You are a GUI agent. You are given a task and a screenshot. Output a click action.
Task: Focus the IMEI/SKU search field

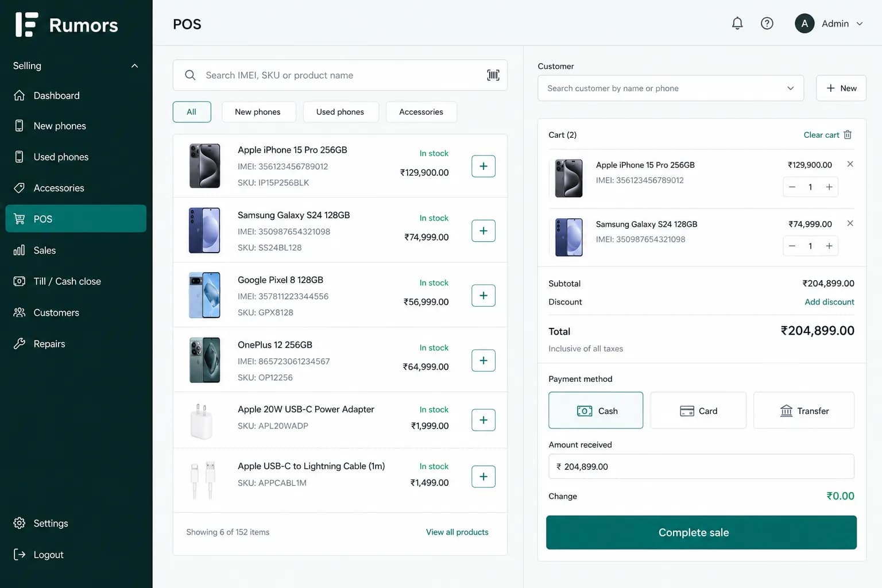pyautogui.click(x=340, y=75)
